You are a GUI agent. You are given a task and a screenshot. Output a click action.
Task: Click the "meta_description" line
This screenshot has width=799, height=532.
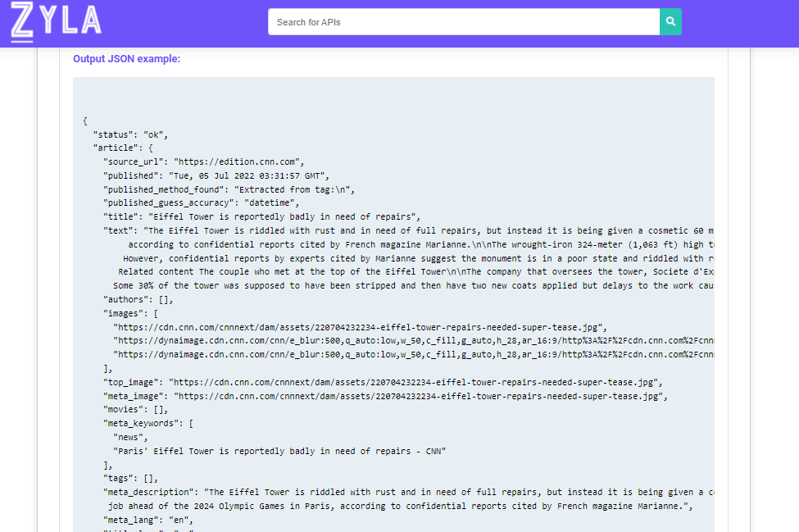(409, 493)
